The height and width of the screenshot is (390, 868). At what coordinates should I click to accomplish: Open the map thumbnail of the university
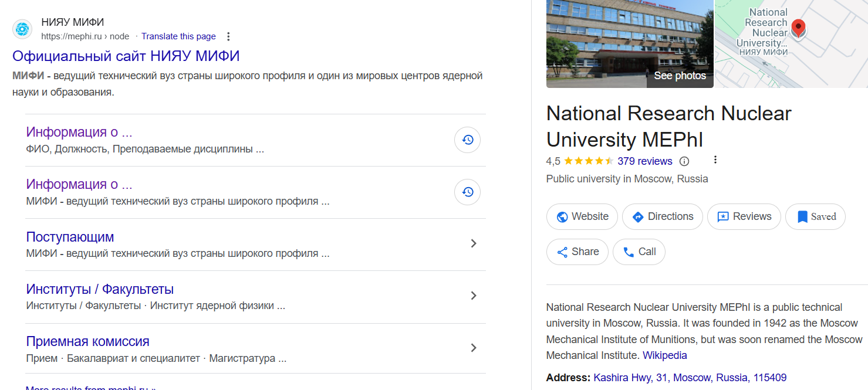[x=791, y=44]
